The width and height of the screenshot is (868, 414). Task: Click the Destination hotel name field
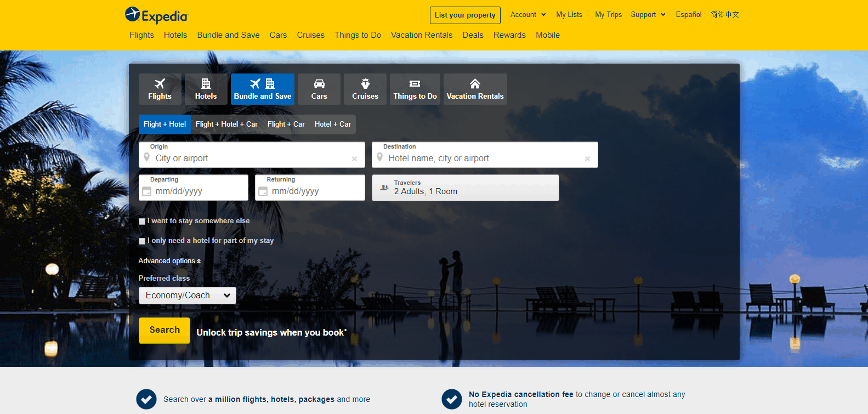pos(485,155)
